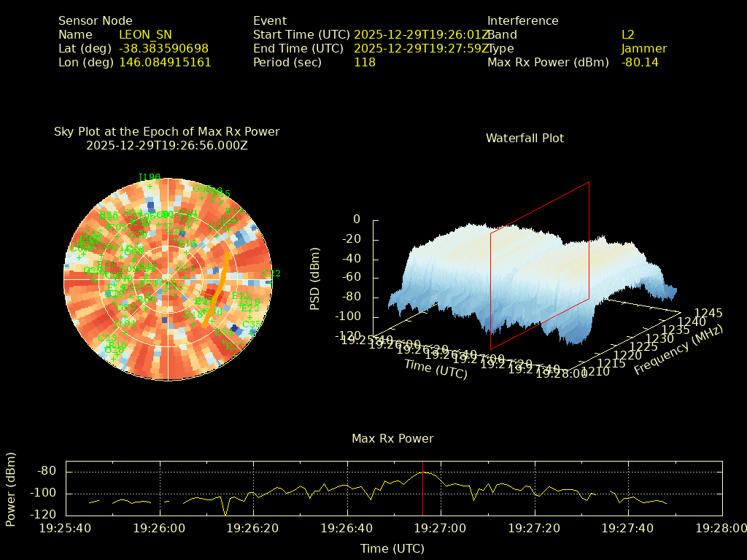The height and width of the screenshot is (560, 747).
Task: Click the Jammer interference type value
Action: click(x=644, y=48)
